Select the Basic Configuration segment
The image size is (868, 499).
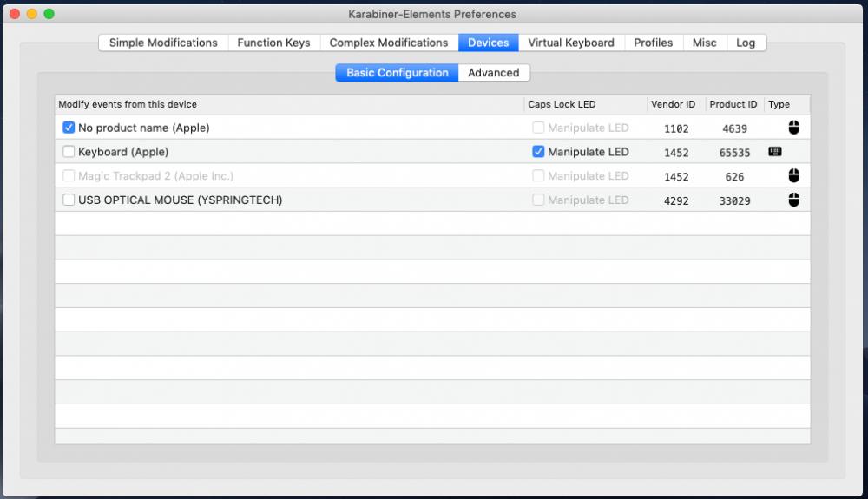397,73
